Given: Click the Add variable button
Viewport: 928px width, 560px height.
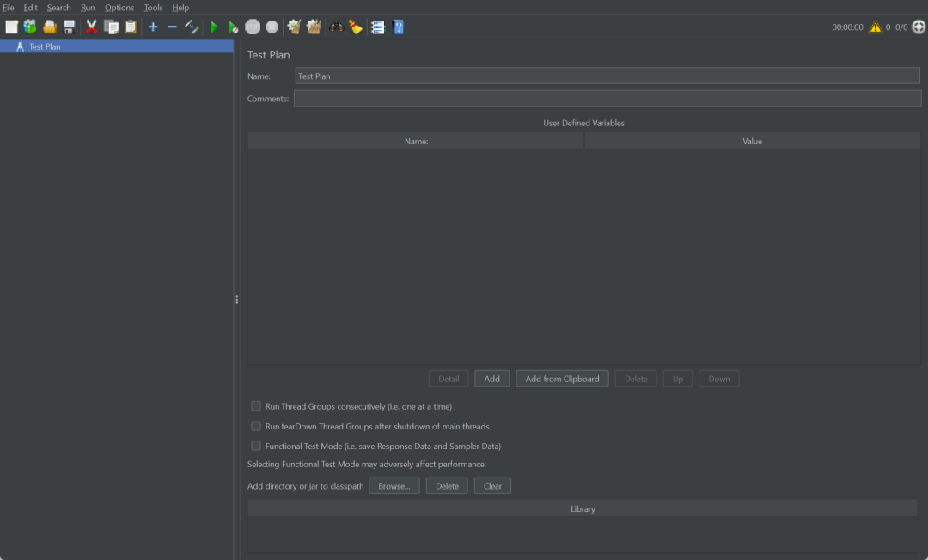Looking at the screenshot, I should [x=491, y=379].
